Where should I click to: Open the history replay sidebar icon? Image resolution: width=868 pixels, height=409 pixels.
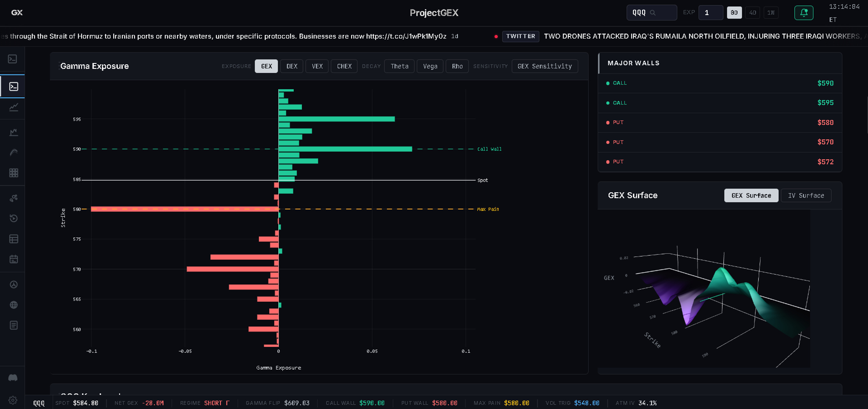[14, 218]
